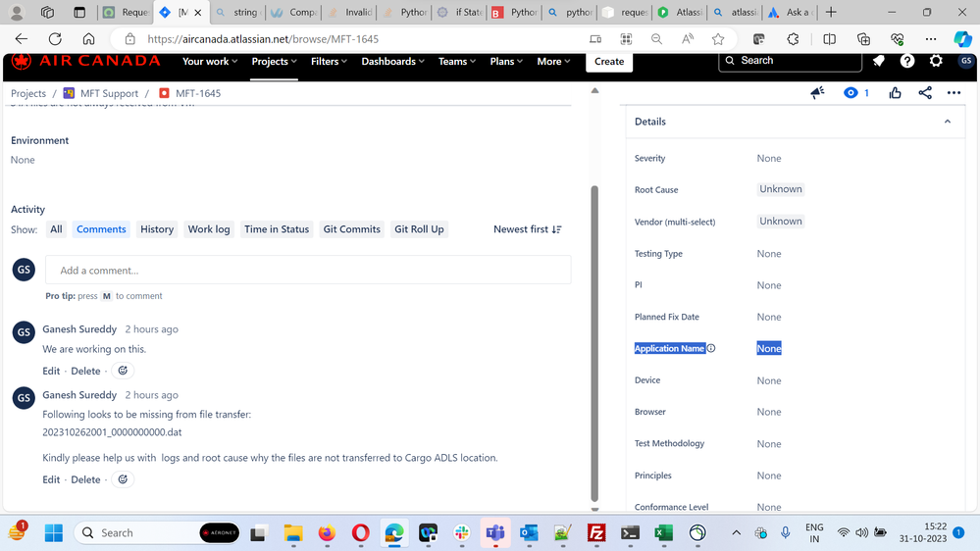Click the give feedback megaphone icon
This screenshot has height=551, width=980.
coord(817,93)
